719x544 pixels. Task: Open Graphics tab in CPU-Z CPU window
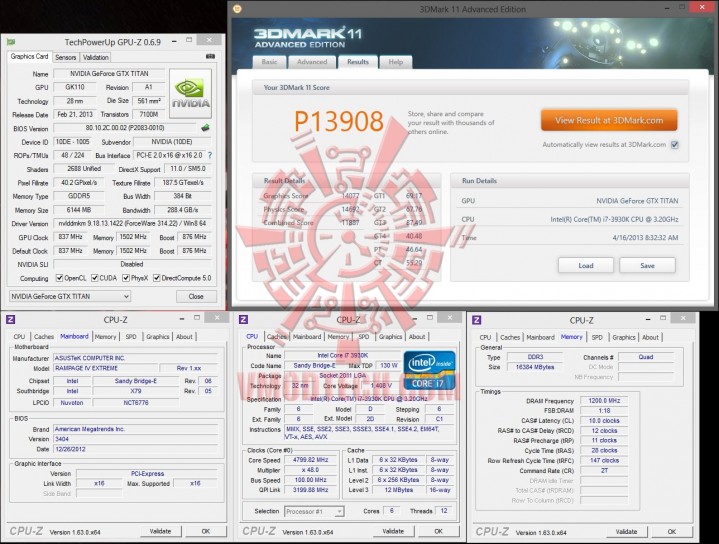tap(390, 337)
